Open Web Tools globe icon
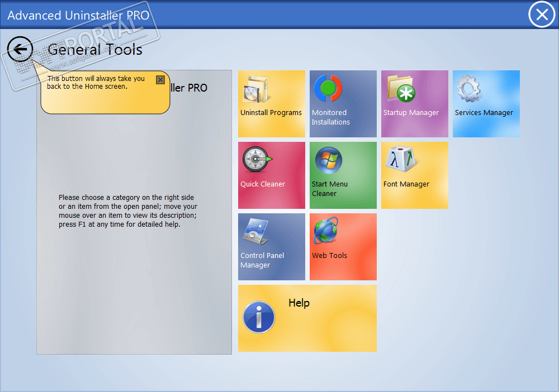This screenshot has height=392, width=559. point(326,230)
